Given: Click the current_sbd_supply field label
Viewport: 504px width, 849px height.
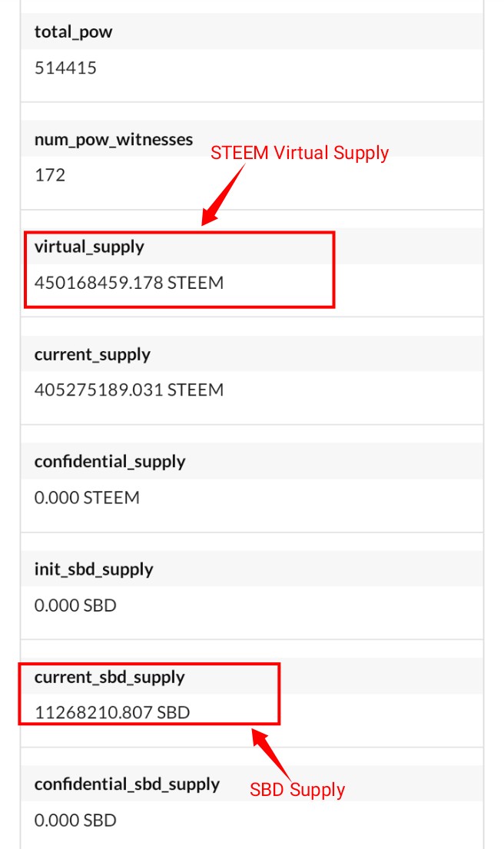Looking at the screenshot, I should coord(110,677).
